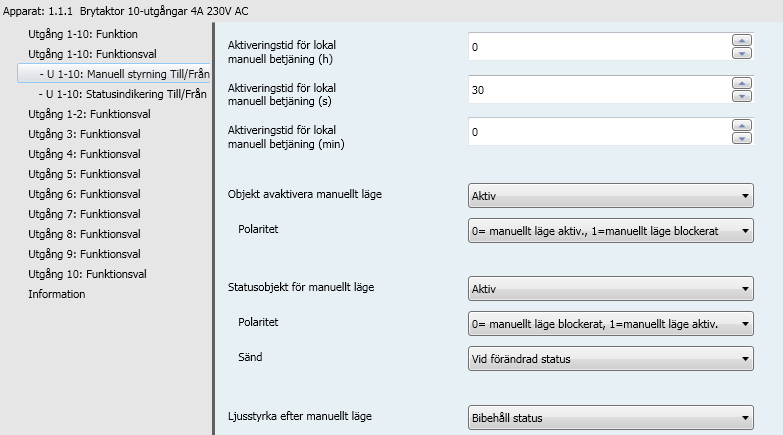Open the Objekt avaktivera manuellt läge dropdown

[x=610, y=196]
